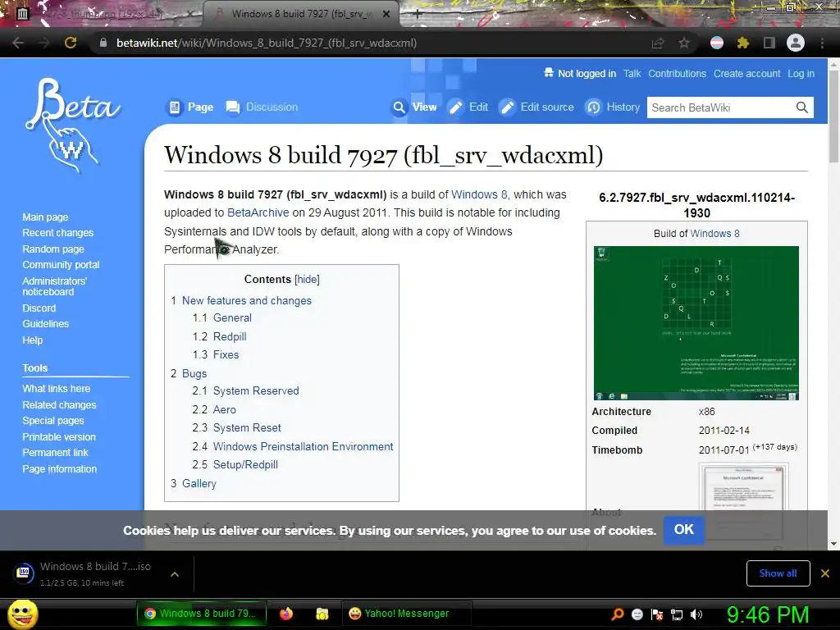Click Edit source
Image resolution: width=840 pixels, height=630 pixels.
(x=536, y=107)
